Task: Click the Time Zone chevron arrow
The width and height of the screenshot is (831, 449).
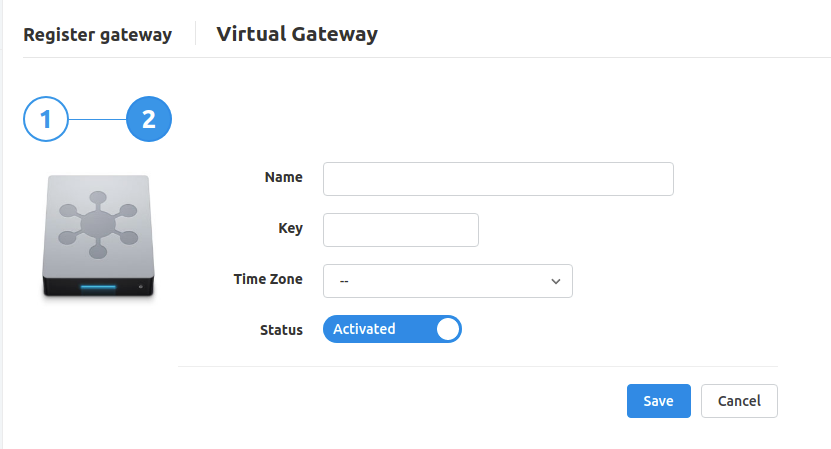Action: (x=555, y=281)
